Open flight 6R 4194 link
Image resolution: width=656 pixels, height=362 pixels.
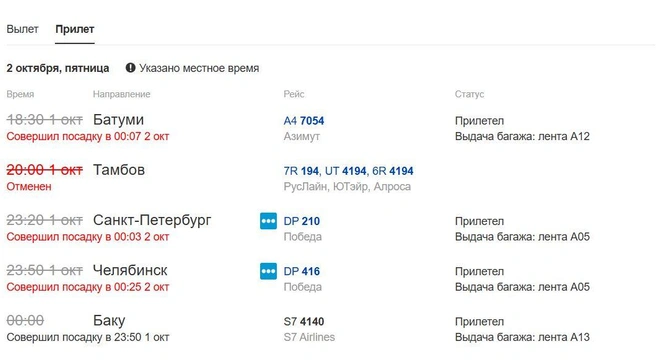tap(393, 171)
